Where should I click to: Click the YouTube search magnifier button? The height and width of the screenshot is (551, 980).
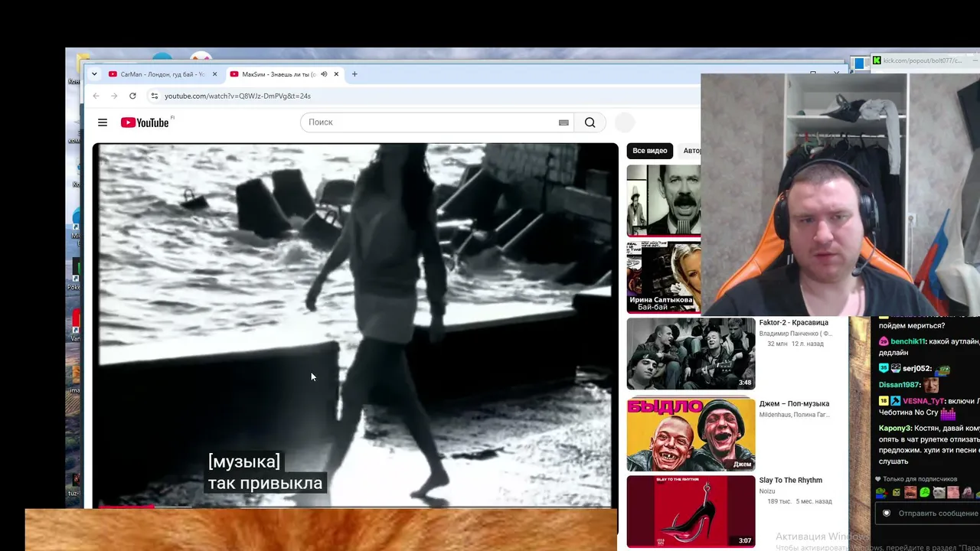(590, 122)
